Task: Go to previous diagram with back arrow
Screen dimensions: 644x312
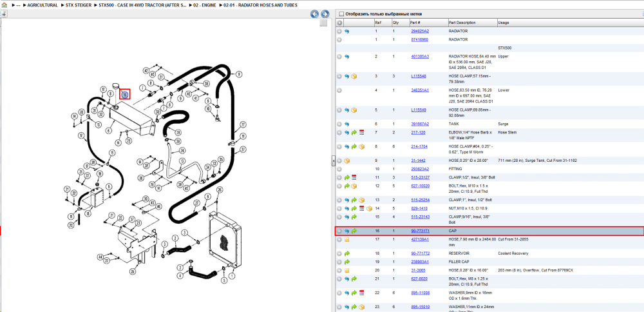Action: [315, 14]
